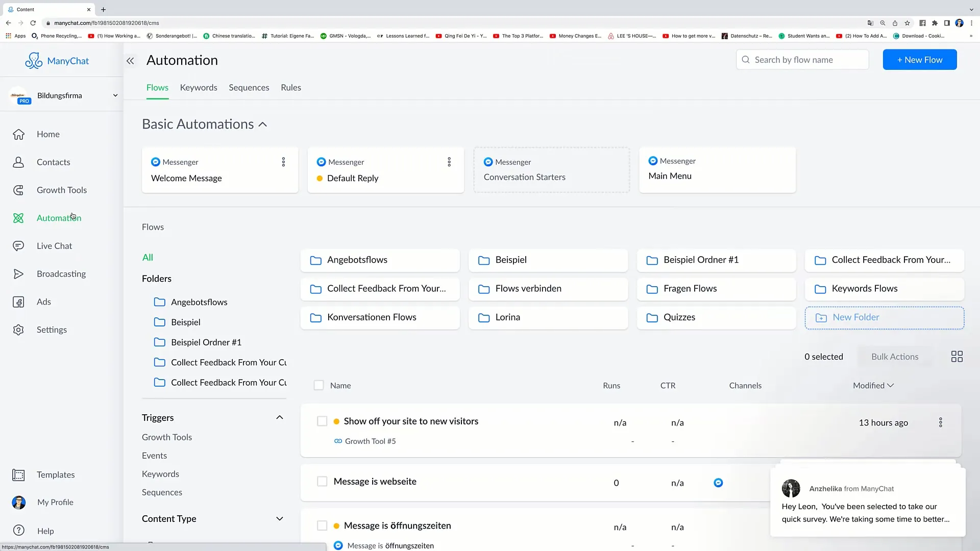980x551 pixels.
Task: Open Live Chat in sidebar
Action: pyautogui.click(x=55, y=245)
